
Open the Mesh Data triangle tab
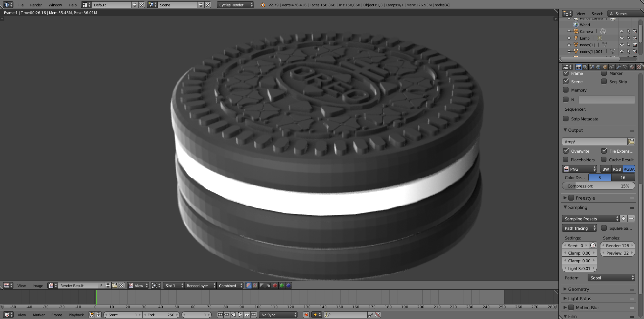(625, 67)
